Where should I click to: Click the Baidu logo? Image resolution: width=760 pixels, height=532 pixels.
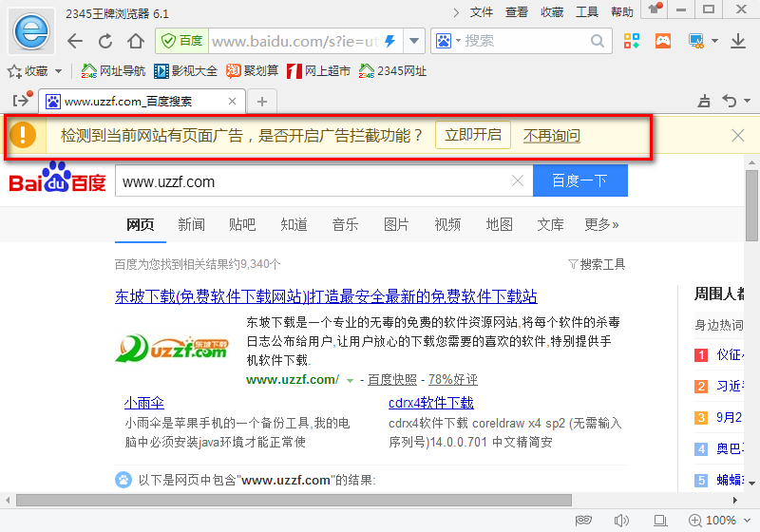click(57, 178)
